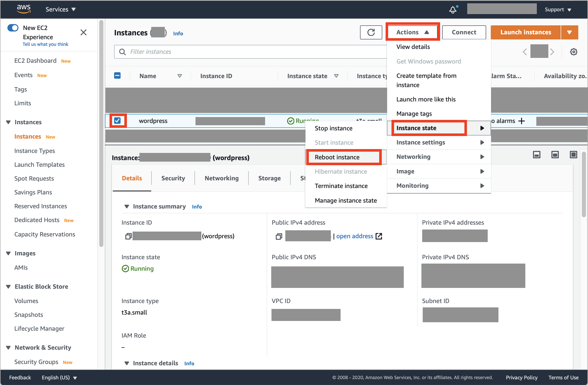Open the notifications bell icon
This screenshot has height=385, width=588.
click(453, 10)
